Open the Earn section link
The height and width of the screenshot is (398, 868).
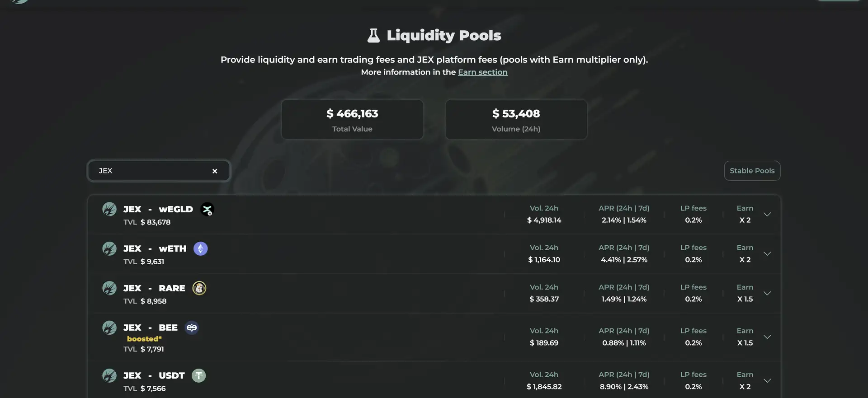tap(482, 72)
